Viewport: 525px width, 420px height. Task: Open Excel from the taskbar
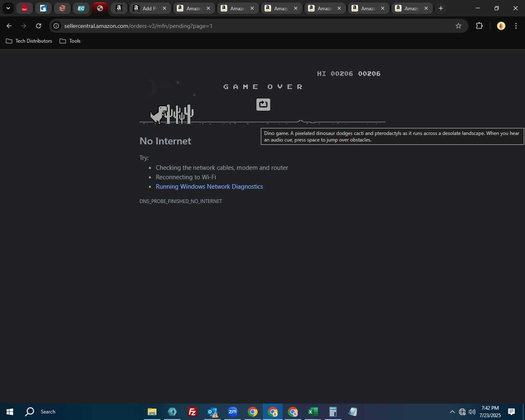(313, 412)
